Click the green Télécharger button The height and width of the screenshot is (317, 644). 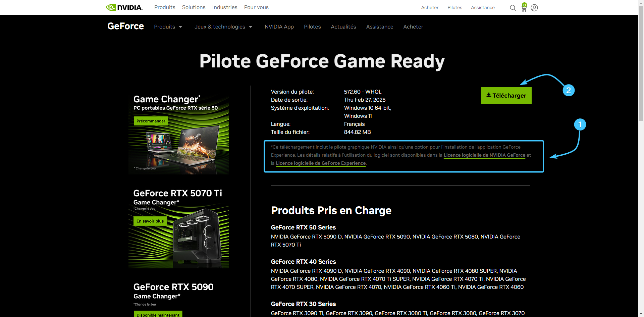click(506, 96)
